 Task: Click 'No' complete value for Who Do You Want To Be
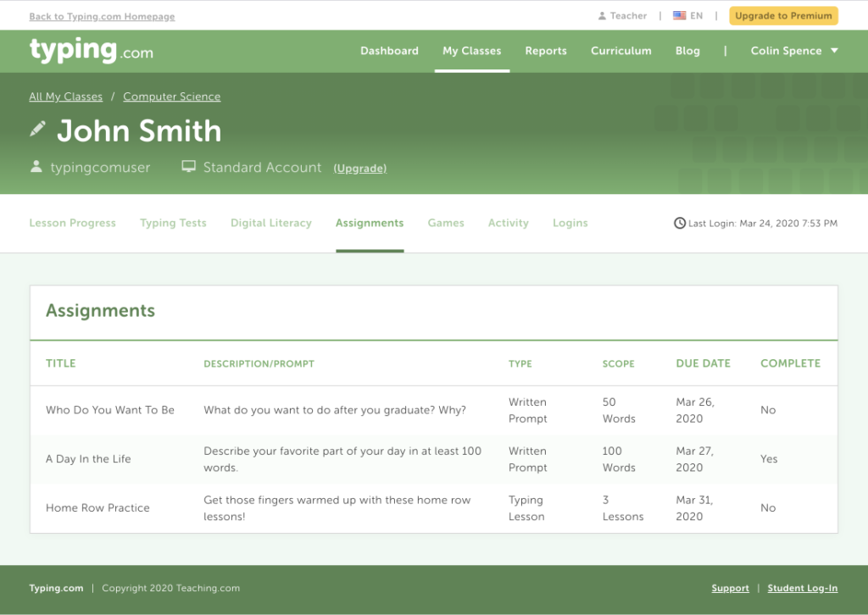coord(768,410)
